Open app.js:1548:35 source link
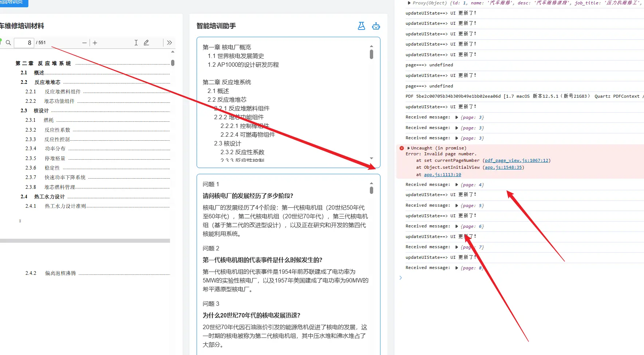 (503, 167)
